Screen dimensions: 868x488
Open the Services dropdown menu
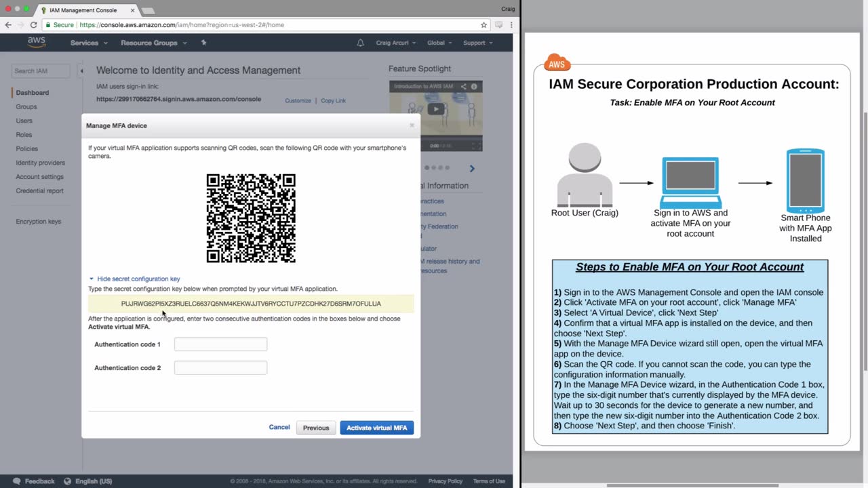(x=89, y=43)
